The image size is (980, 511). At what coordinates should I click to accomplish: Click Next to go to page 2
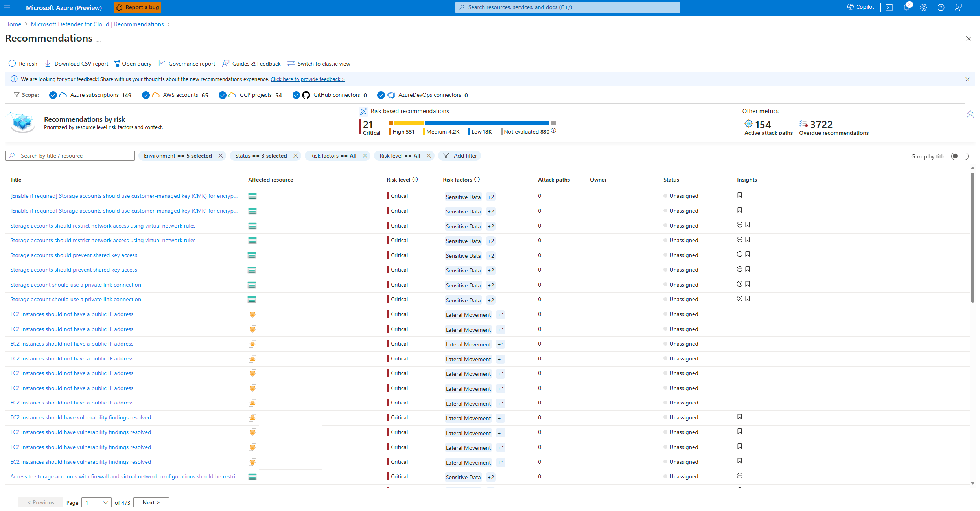(x=151, y=503)
